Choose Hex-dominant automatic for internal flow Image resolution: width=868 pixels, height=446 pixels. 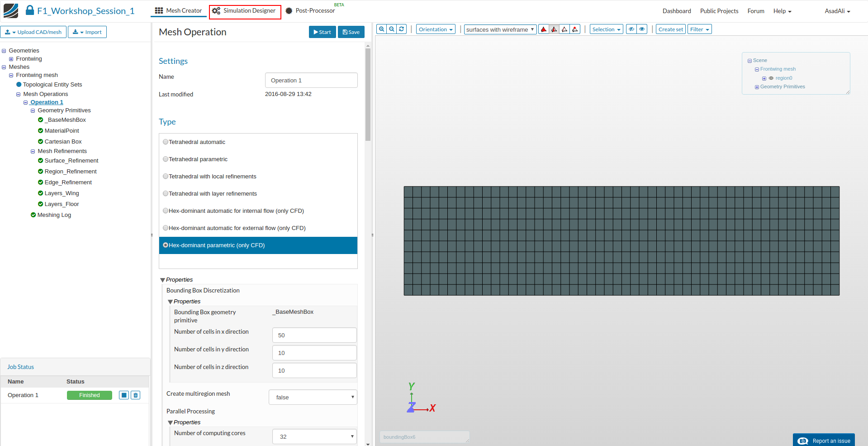click(x=166, y=211)
